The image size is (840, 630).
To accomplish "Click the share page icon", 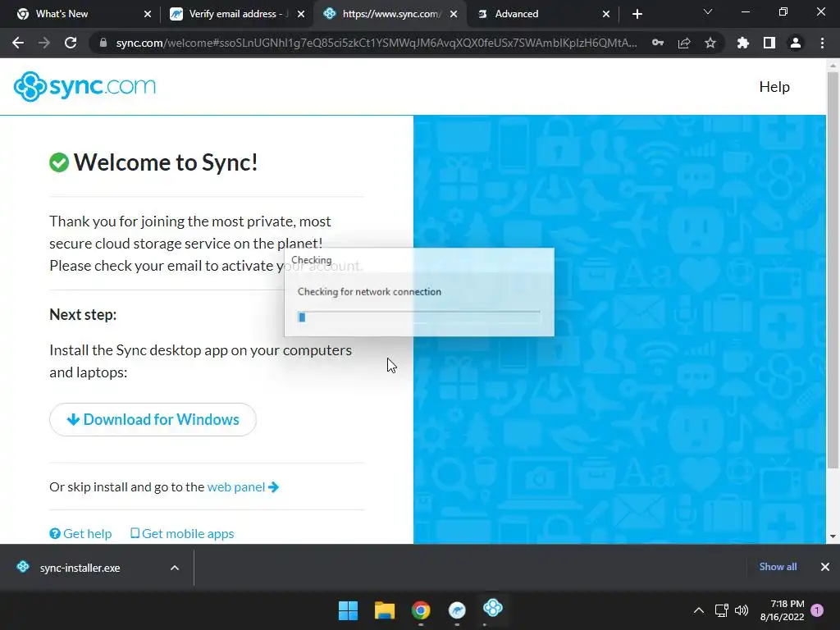I will [x=684, y=43].
